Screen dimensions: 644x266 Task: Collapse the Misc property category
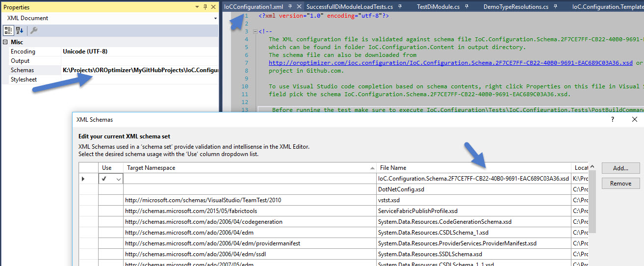point(5,42)
